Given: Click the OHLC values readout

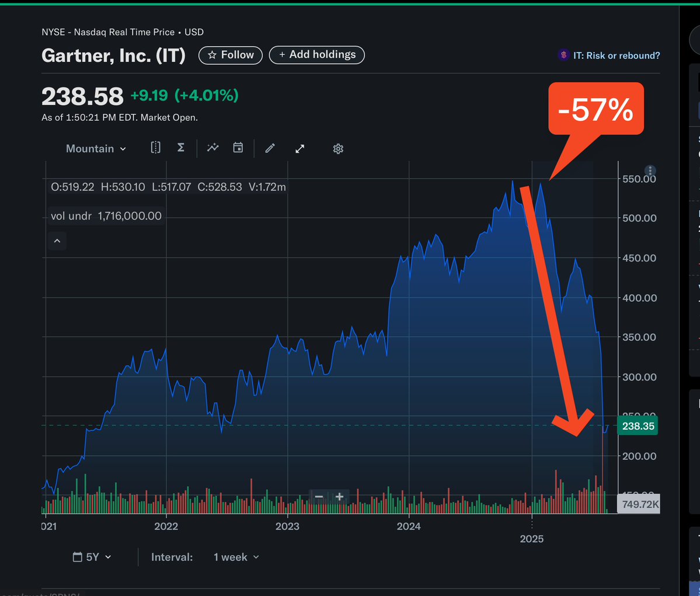Looking at the screenshot, I should [168, 187].
